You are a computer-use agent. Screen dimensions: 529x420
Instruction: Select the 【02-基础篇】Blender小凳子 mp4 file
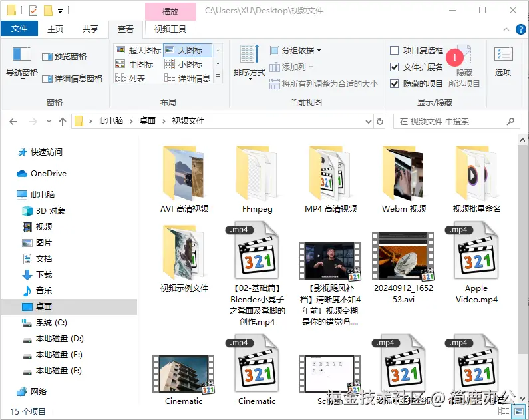click(x=257, y=274)
